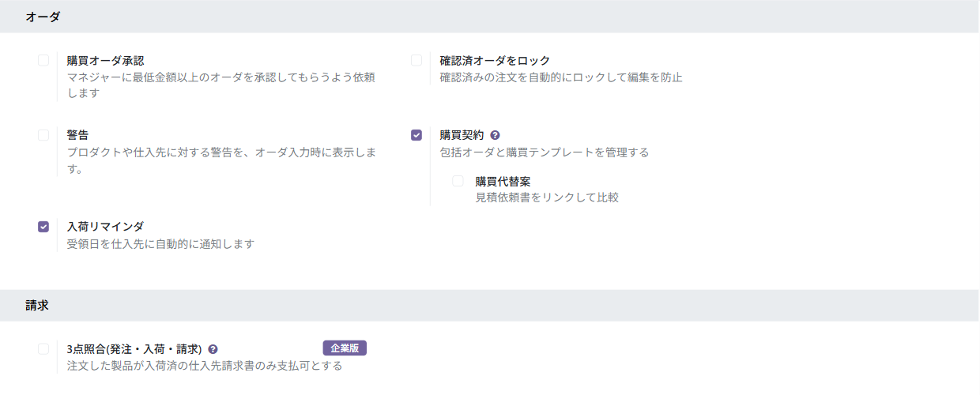
Task: Open help tooltip beside 購買契約
Action: tap(495, 135)
